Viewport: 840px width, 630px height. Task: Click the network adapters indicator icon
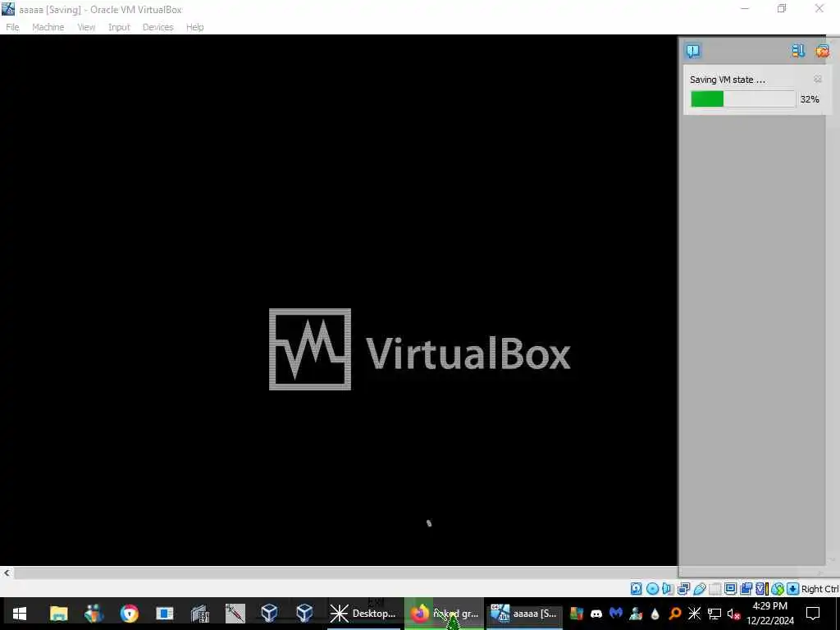pyautogui.click(x=683, y=589)
